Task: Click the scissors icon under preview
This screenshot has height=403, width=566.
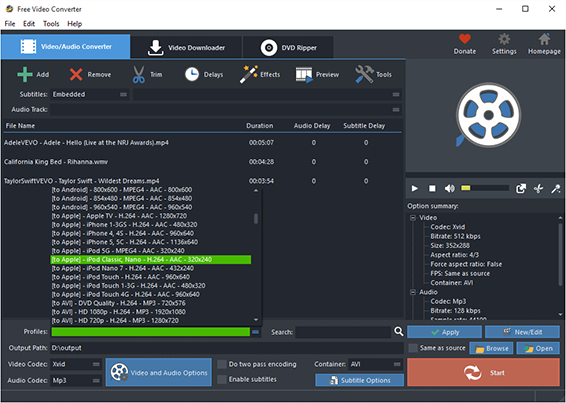Action: pos(538,188)
